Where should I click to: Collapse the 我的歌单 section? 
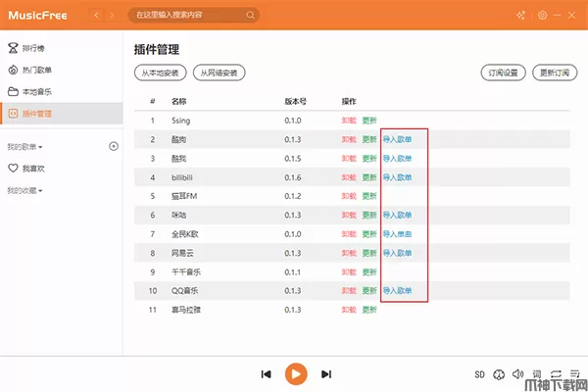[x=24, y=146]
